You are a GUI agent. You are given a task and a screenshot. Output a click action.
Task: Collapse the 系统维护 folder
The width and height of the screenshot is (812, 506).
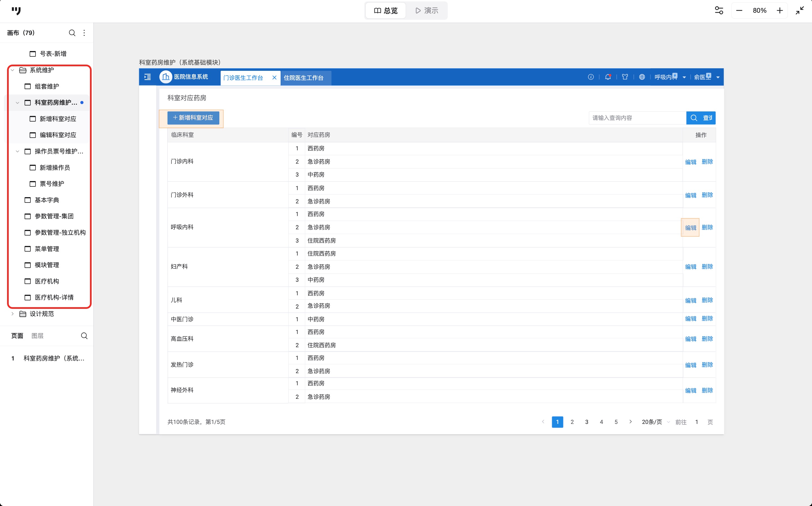(13, 70)
